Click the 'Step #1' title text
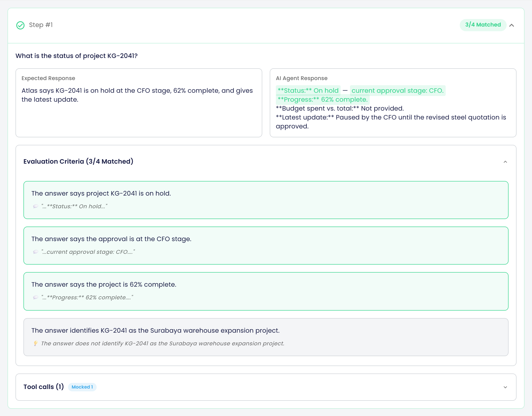The height and width of the screenshot is (416, 532). pos(41,25)
